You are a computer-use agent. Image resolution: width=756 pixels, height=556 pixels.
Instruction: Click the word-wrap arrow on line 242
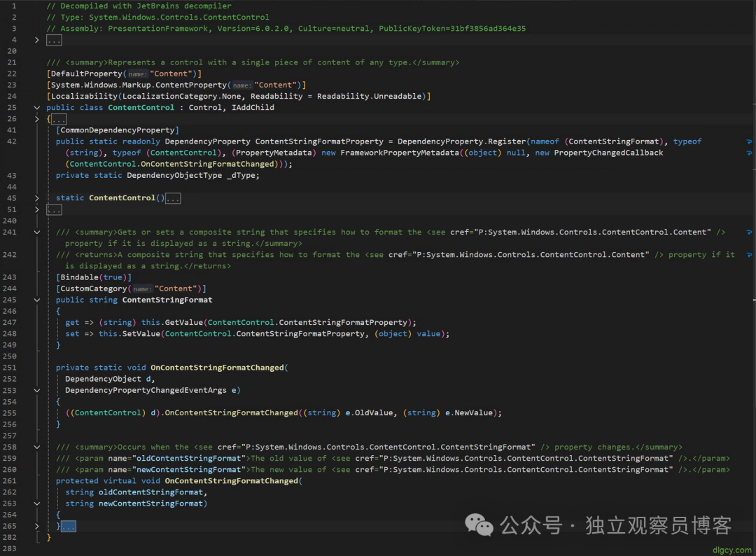749,255
